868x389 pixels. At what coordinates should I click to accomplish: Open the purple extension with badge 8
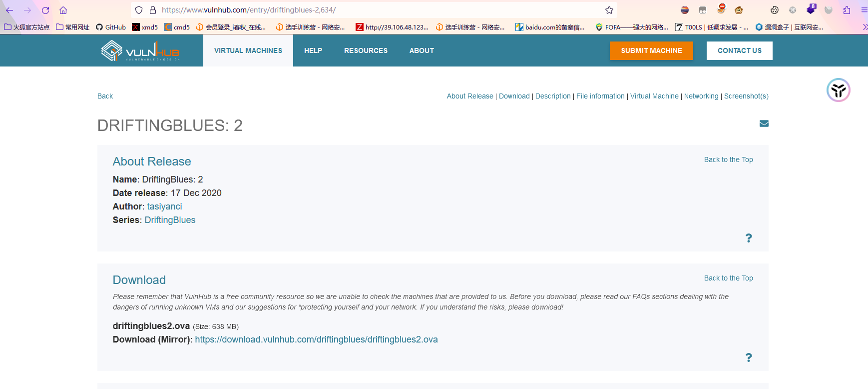coord(811,9)
